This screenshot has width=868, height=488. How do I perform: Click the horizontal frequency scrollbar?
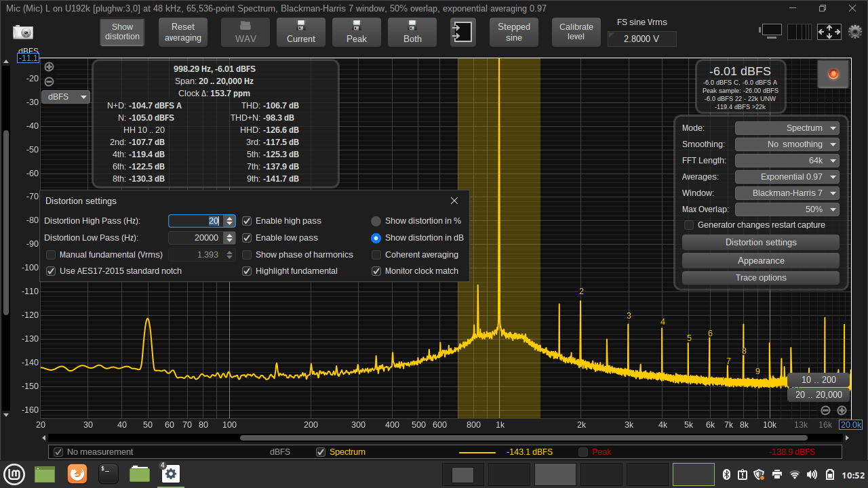click(x=524, y=438)
